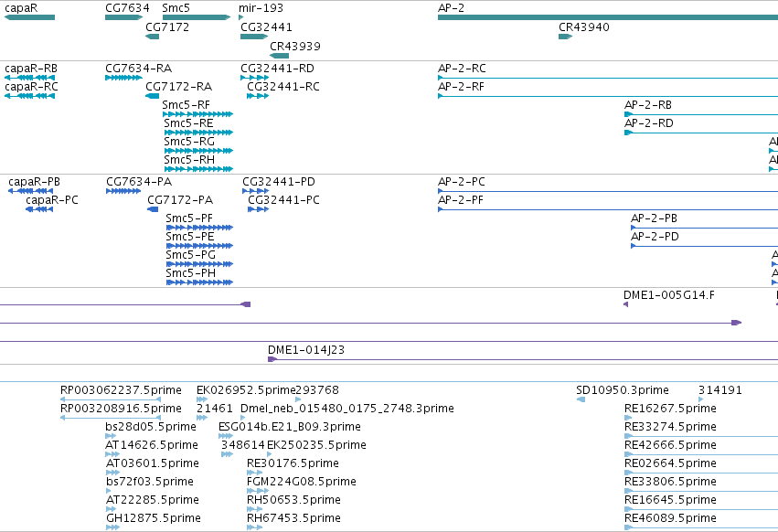Select the AP-2-PC protein label
The height and width of the screenshot is (532, 778).
coord(462,182)
